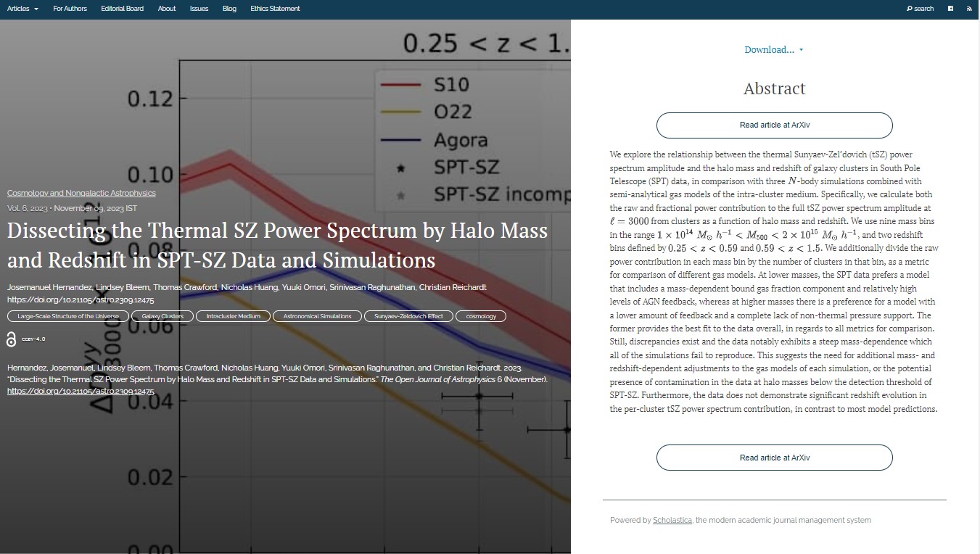Click the ccby-4.0 license label

point(33,339)
